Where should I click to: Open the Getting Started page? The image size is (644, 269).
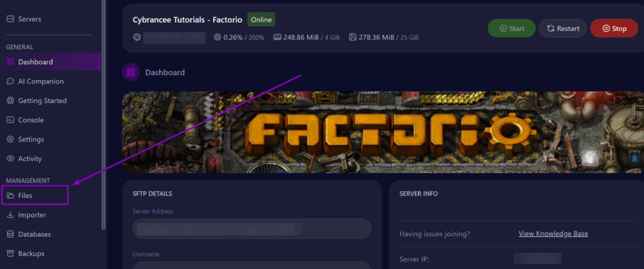(42, 101)
